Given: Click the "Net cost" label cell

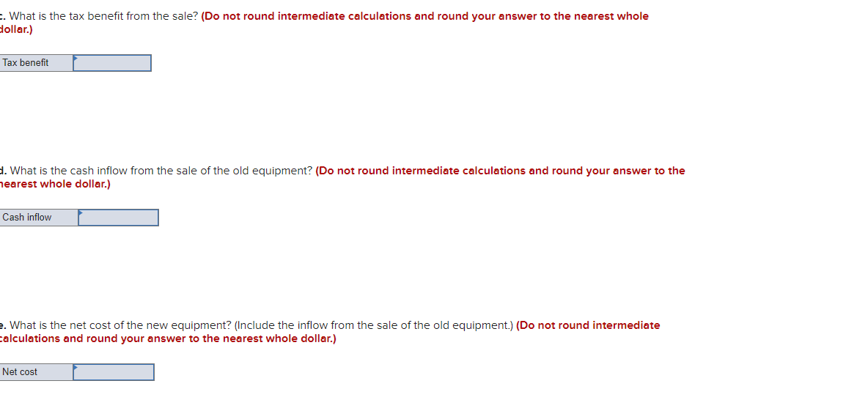Looking at the screenshot, I should click(x=36, y=372).
